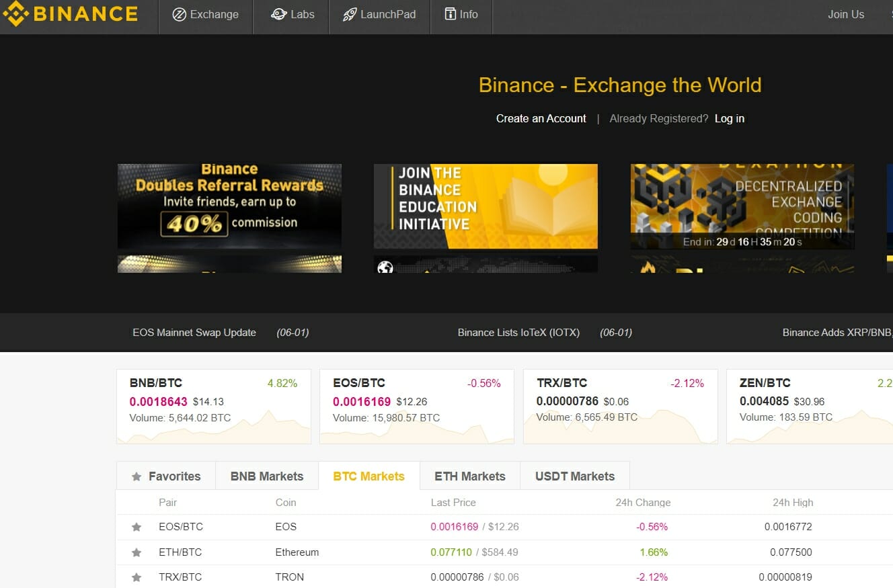Switch to the ETH Markets tab
Viewport: 893px width, 588px height.
click(470, 476)
